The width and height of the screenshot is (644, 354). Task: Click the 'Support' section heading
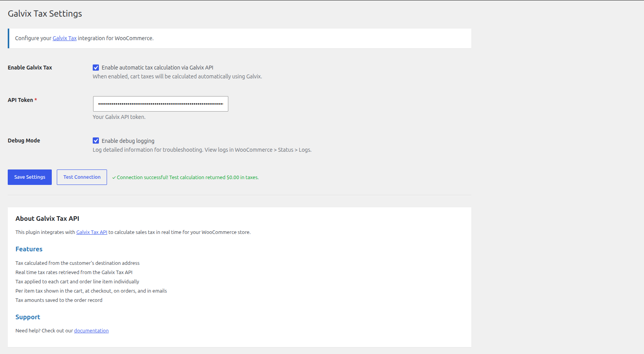(28, 317)
